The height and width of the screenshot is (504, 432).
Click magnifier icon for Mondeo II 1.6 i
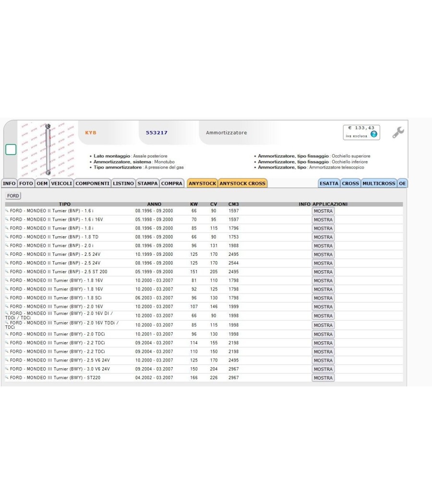tap(7, 211)
